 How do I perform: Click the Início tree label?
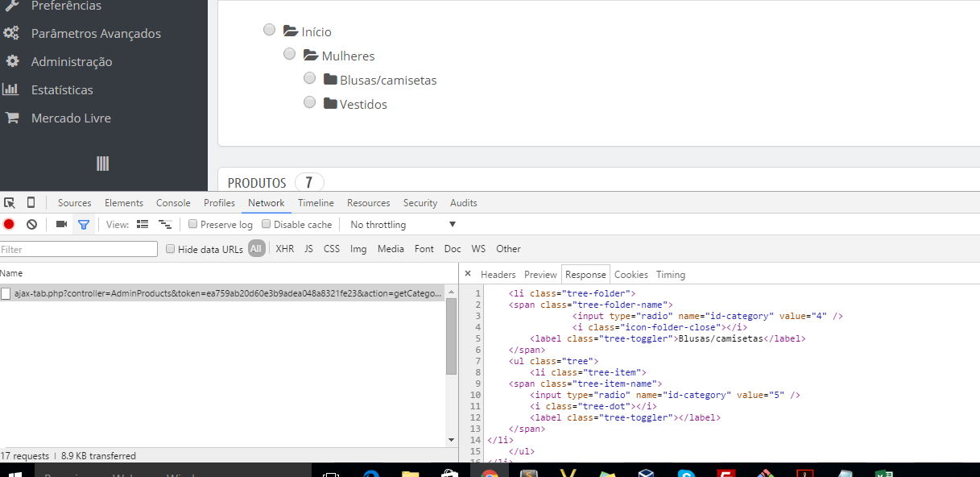click(x=316, y=32)
